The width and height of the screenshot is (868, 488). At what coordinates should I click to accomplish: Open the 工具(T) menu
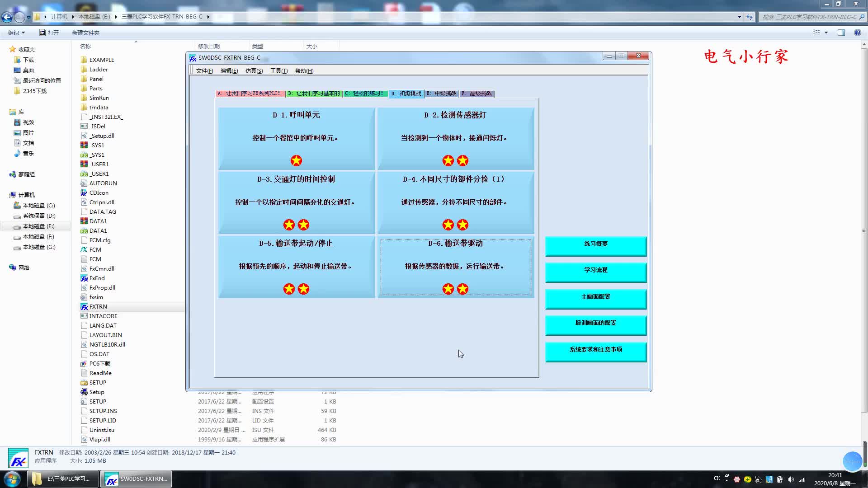click(278, 71)
